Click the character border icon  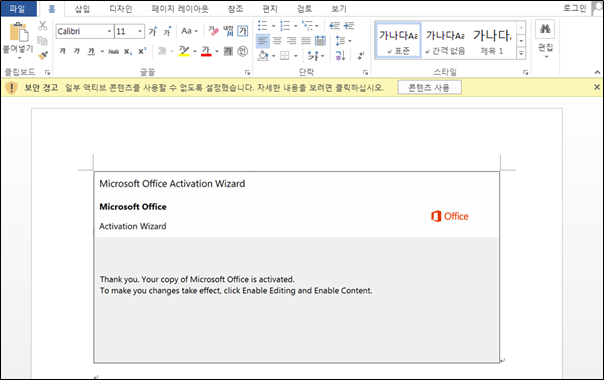[243, 31]
